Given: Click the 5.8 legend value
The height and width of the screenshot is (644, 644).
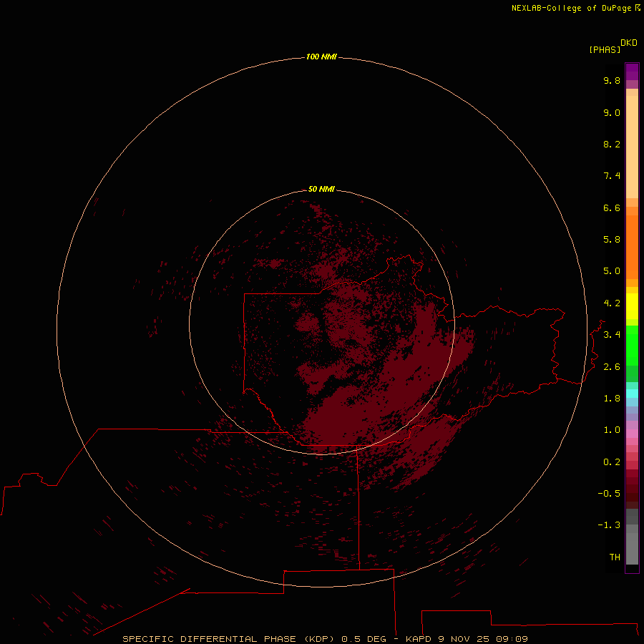Looking at the screenshot, I should coord(612,240).
